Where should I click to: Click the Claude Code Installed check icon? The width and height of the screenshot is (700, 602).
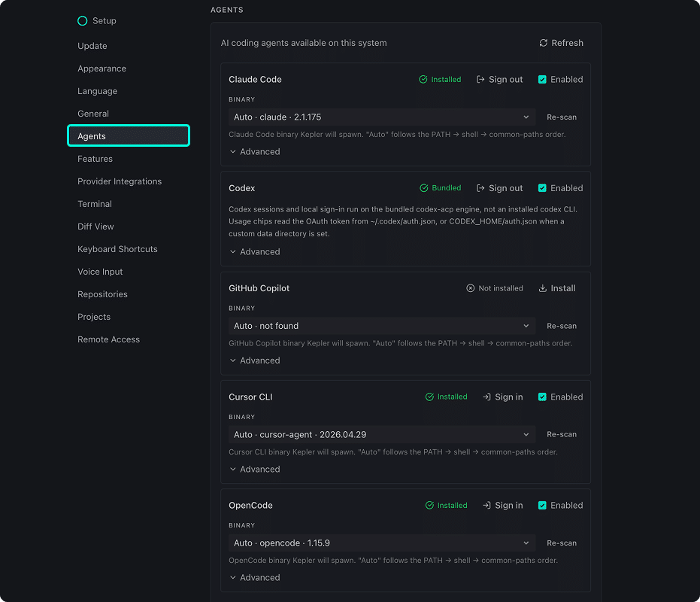(423, 80)
